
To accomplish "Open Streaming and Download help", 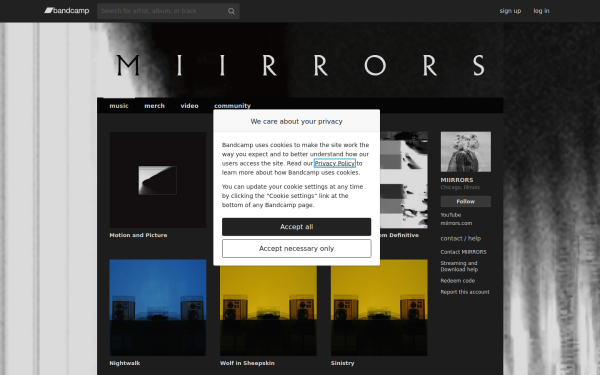I will (x=459, y=266).
